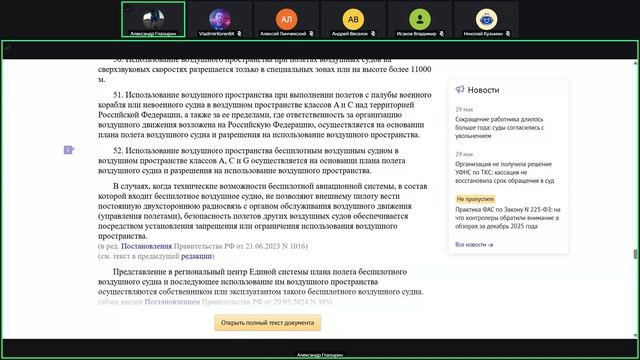
Task: Open Практика ФАС по Закону N 223-ФЗ news
Action: [x=508, y=218]
